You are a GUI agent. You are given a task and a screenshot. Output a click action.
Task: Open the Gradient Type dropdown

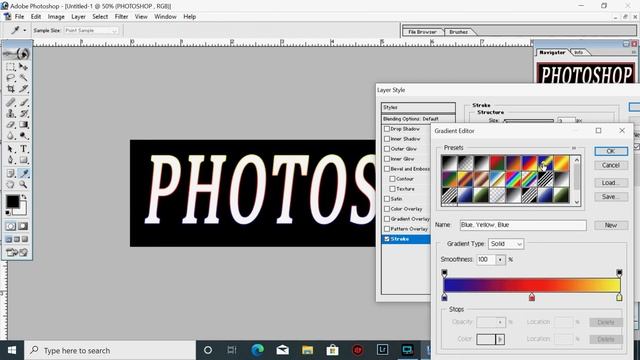(506, 244)
